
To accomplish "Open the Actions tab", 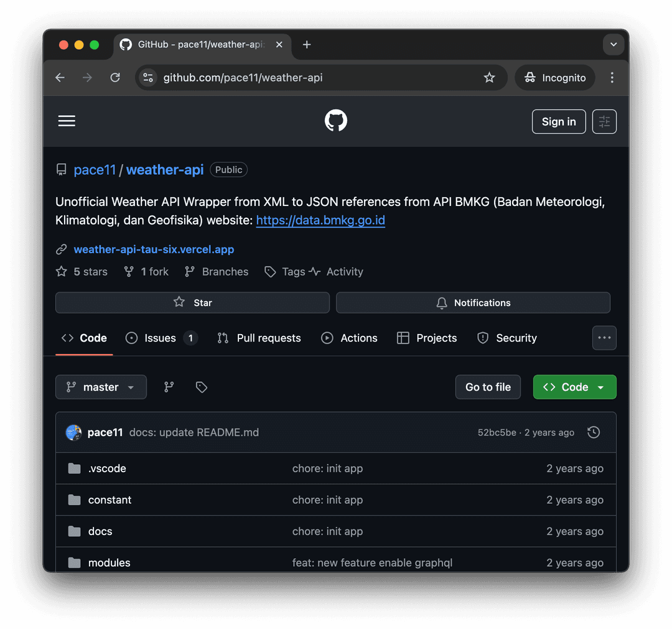I will pyautogui.click(x=349, y=338).
